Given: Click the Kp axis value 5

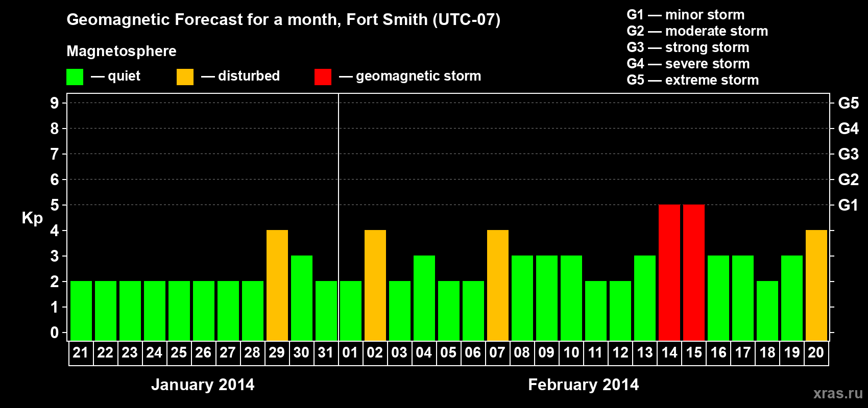Looking at the screenshot, I should [x=55, y=205].
